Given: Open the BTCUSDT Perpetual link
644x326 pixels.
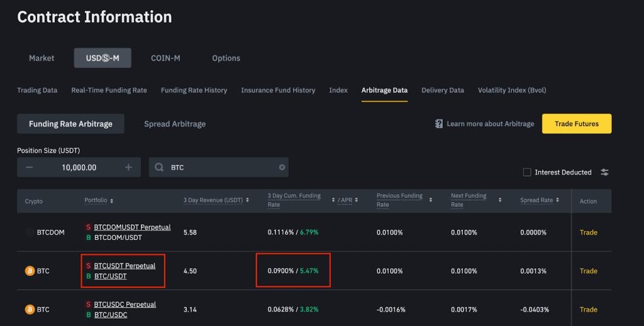Looking at the screenshot, I should pos(125,266).
